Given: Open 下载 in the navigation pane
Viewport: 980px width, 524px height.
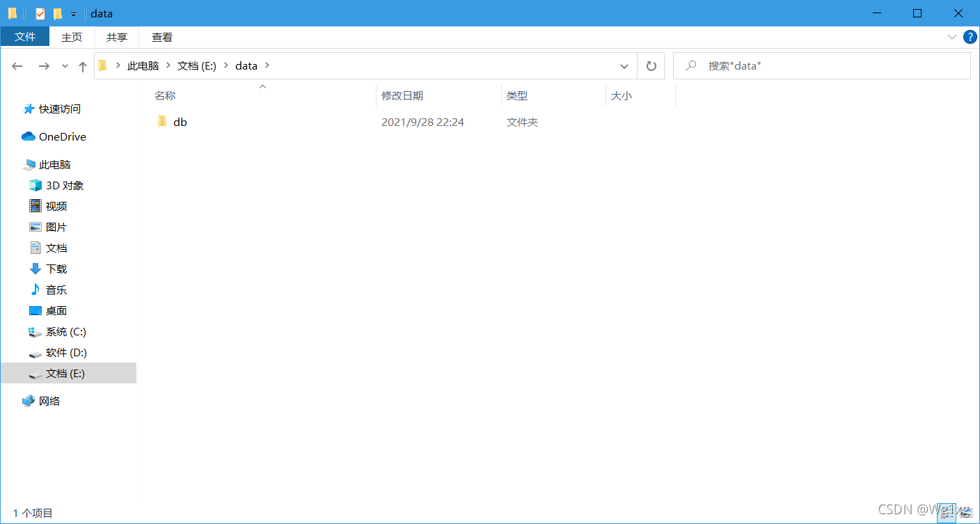Looking at the screenshot, I should pyautogui.click(x=56, y=269).
